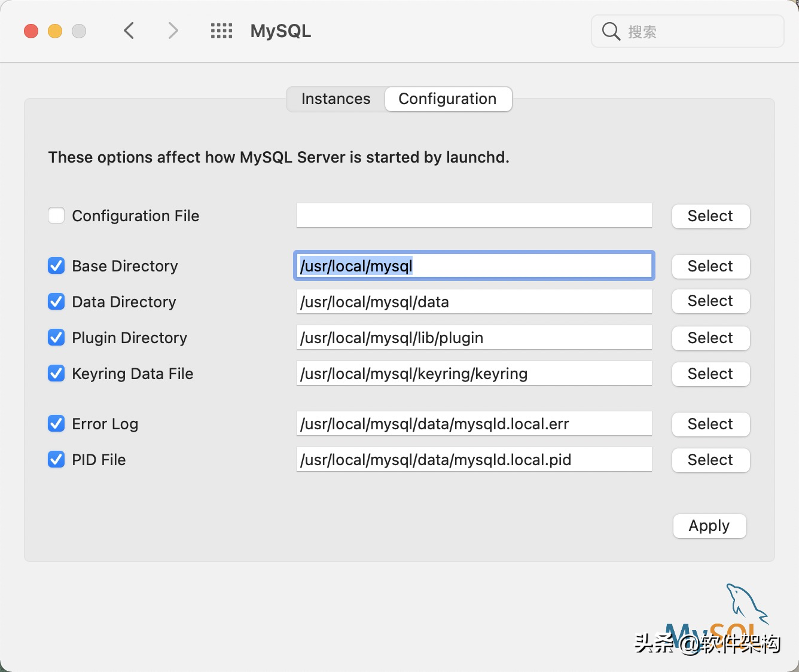Viewport: 799px width, 672px height.
Task: Open Select for Plugin Directory
Action: tap(710, 338)
